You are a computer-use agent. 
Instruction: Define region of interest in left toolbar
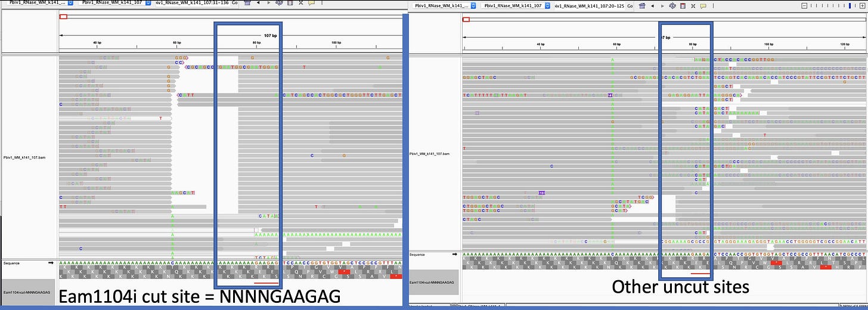[x=290, y=3]
